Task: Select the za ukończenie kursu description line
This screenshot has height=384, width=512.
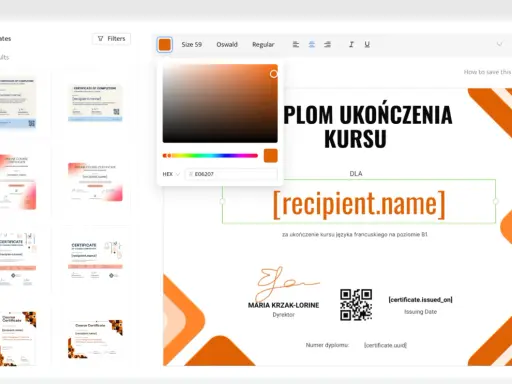Action: (x=355, y=235)
